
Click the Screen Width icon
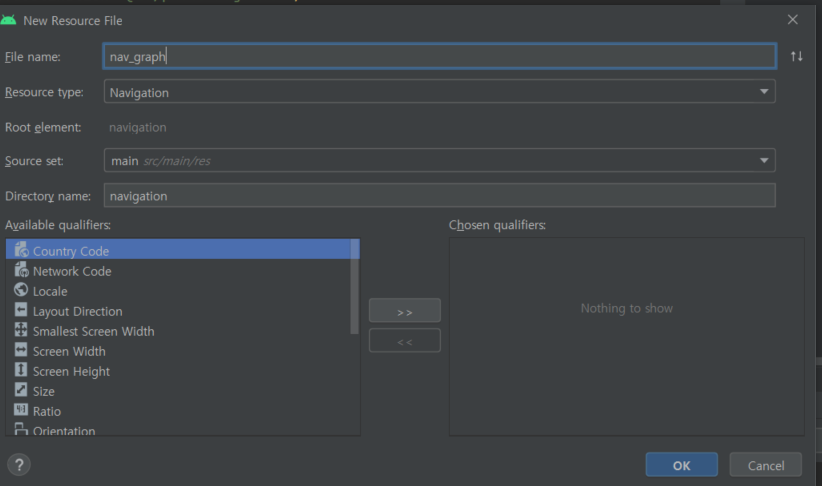[x=21, y=350]
